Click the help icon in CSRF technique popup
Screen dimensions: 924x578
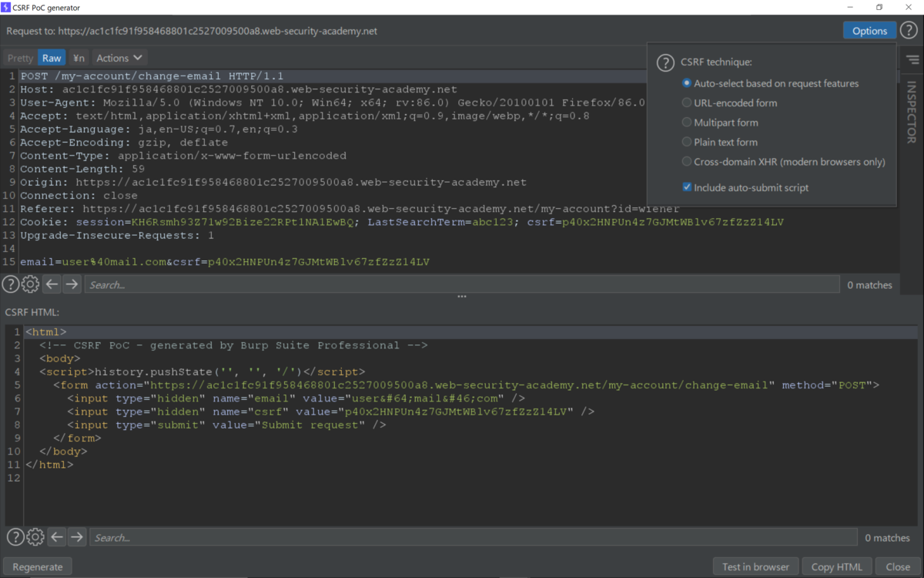click(665, 62)
